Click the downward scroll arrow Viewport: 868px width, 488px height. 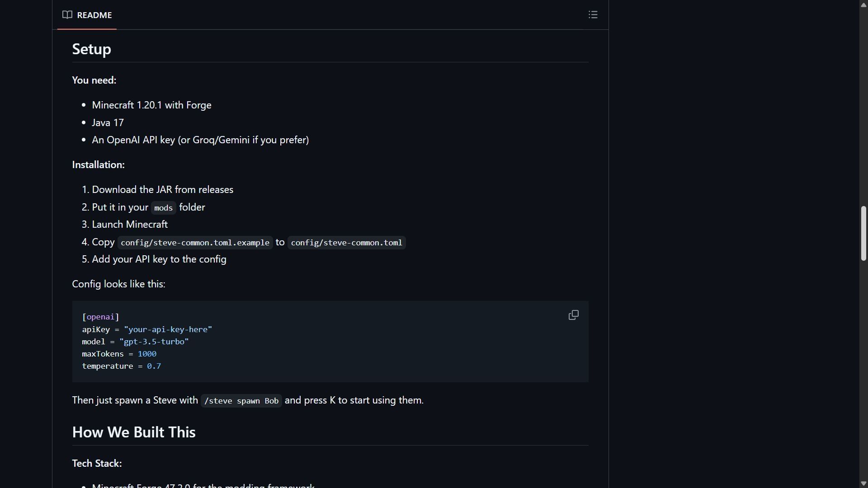tap(863, 483)
